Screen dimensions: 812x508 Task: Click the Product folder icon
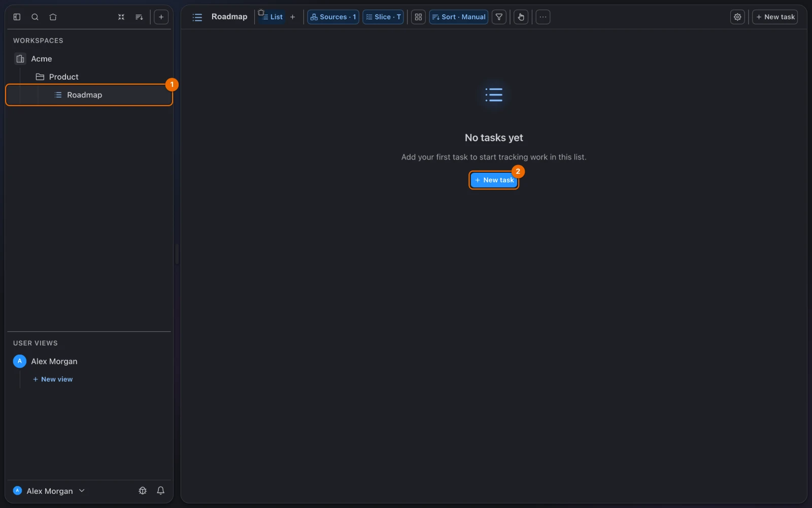tap(40, 77)
